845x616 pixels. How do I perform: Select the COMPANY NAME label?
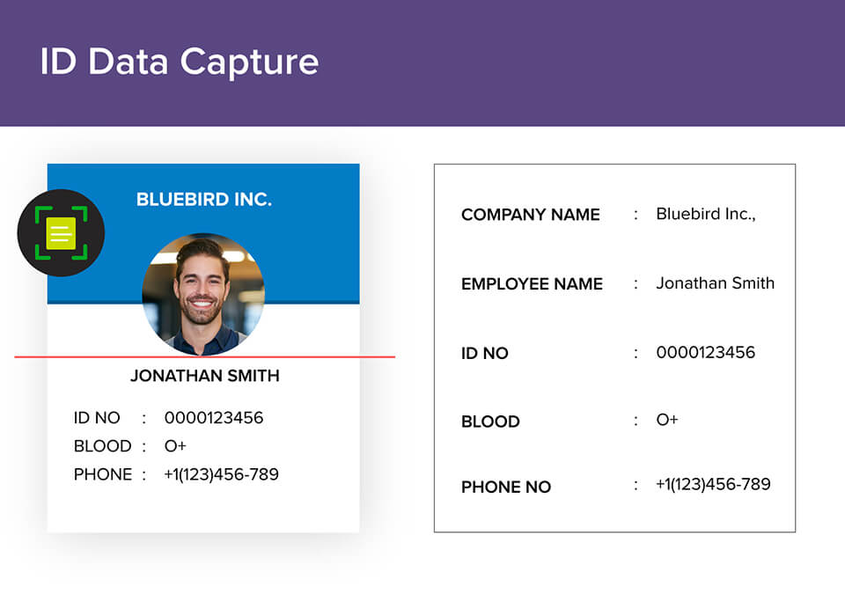point(530,215)
